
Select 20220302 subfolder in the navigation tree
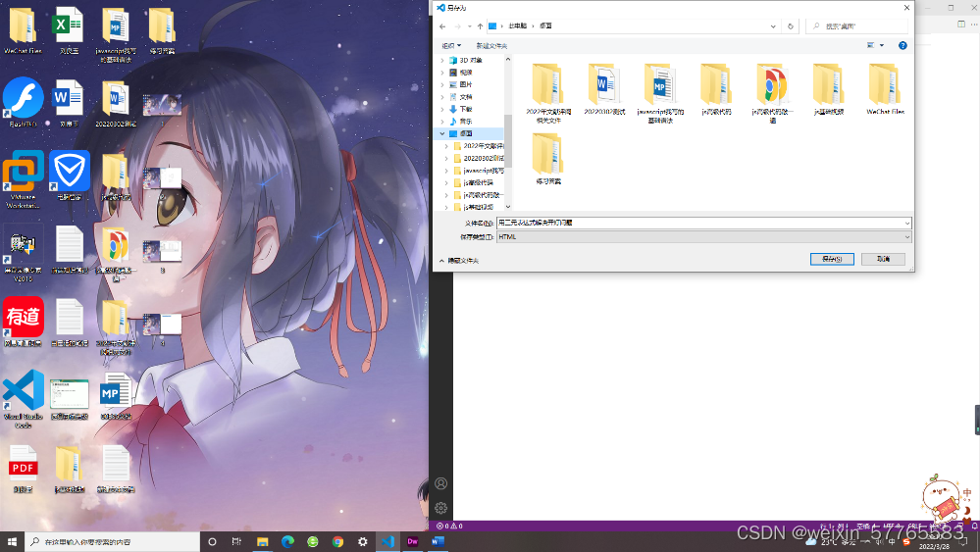coord(478,158)
